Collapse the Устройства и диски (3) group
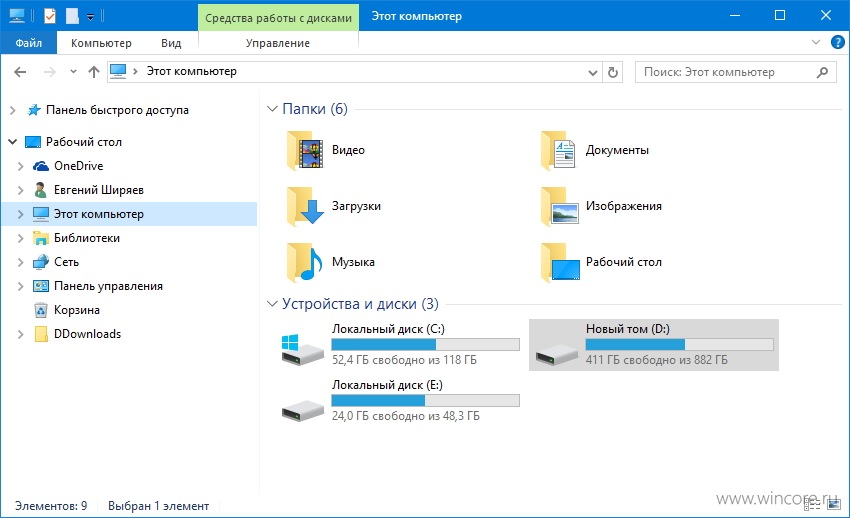 (x=272, y=304)
